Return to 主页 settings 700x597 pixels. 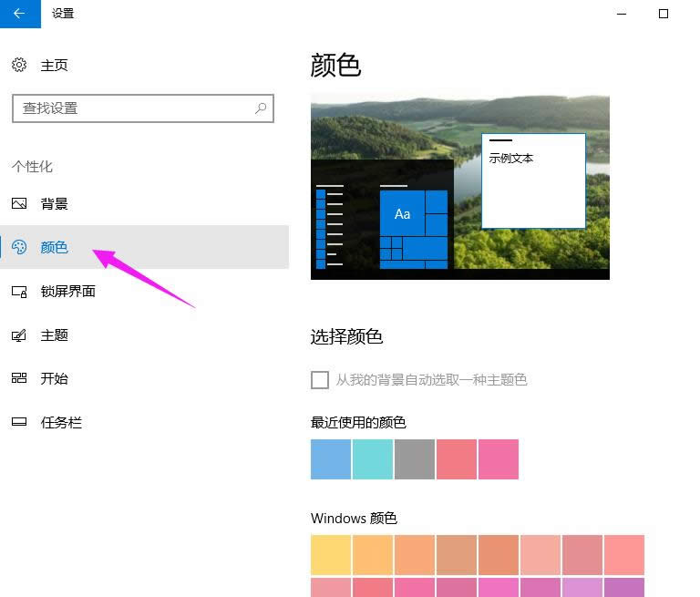[55, 66]
